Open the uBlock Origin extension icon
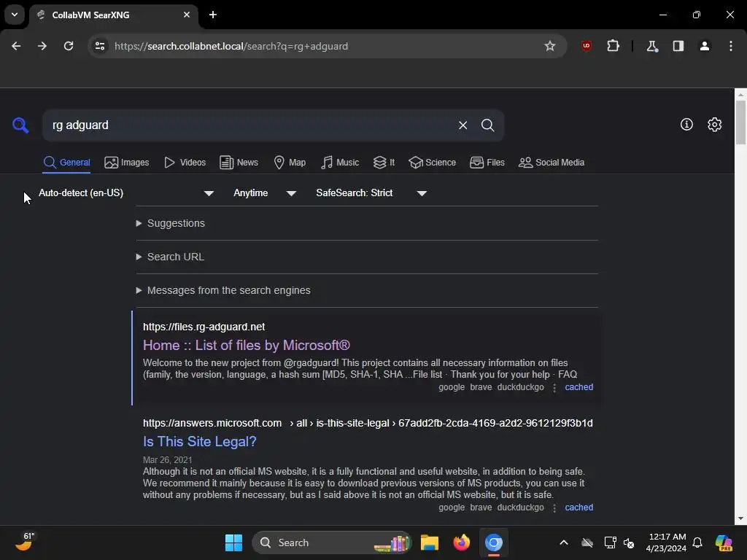Screen dimensions: 747x560 click(587, 46)
